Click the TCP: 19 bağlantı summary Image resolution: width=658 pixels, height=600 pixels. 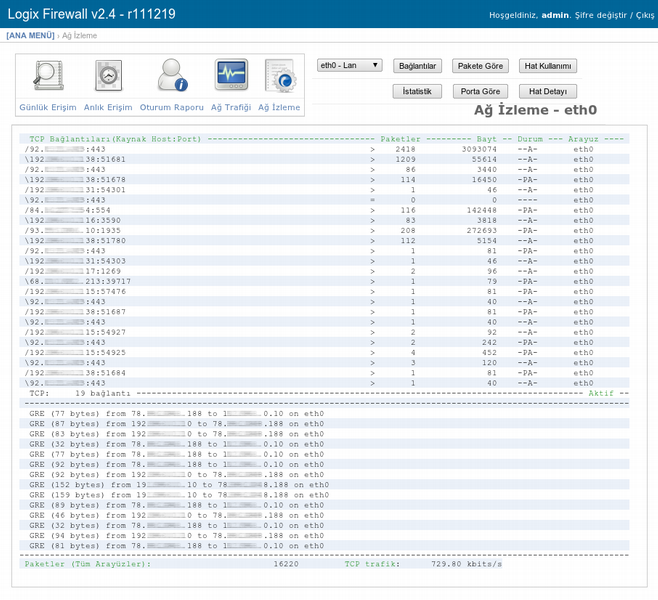tap(80, 394)
